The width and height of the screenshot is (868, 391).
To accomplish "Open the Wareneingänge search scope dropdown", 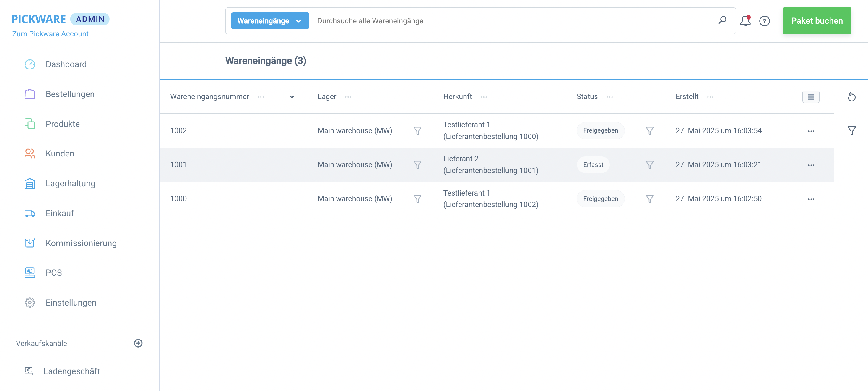I will point(269,21).
